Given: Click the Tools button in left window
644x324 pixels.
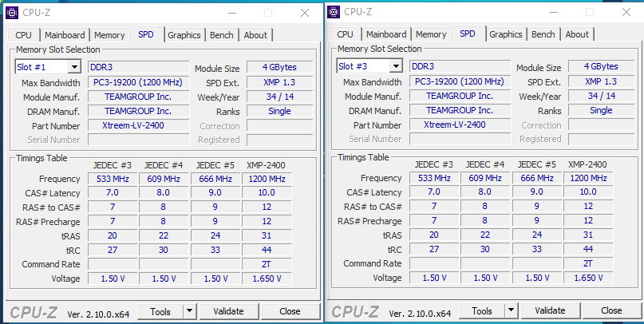Looking at the screenshot, I should [160, 312].
